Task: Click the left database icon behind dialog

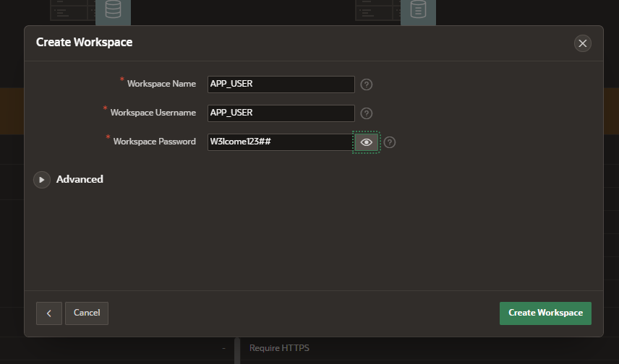Action: click(113, 10)
